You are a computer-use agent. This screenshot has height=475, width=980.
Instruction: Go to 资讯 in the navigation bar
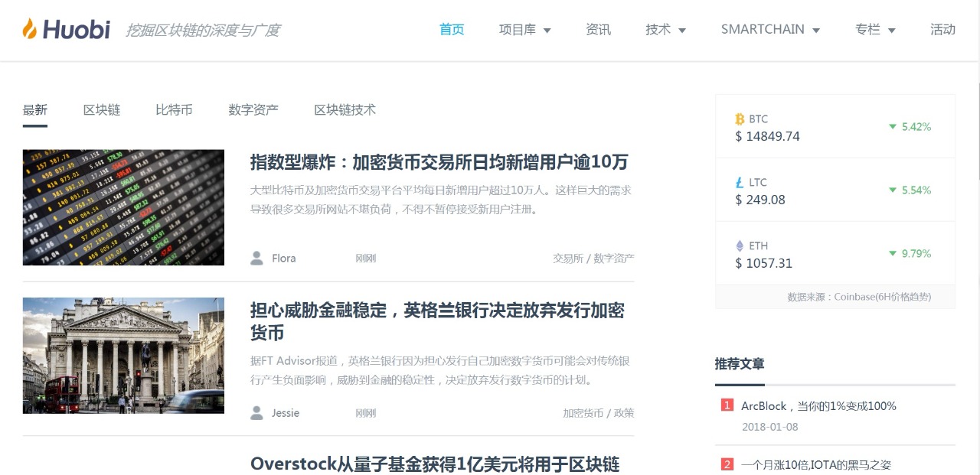coord(598,30)
